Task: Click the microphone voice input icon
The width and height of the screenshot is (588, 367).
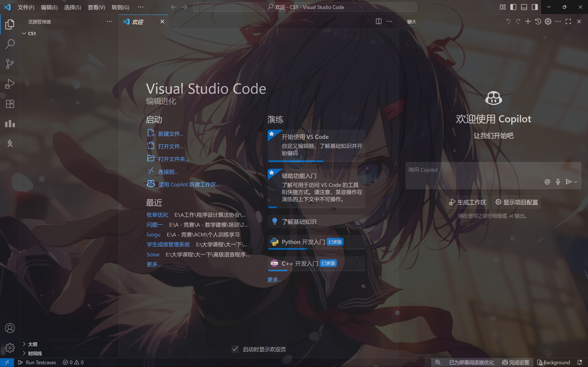Action: click(558, 182)
